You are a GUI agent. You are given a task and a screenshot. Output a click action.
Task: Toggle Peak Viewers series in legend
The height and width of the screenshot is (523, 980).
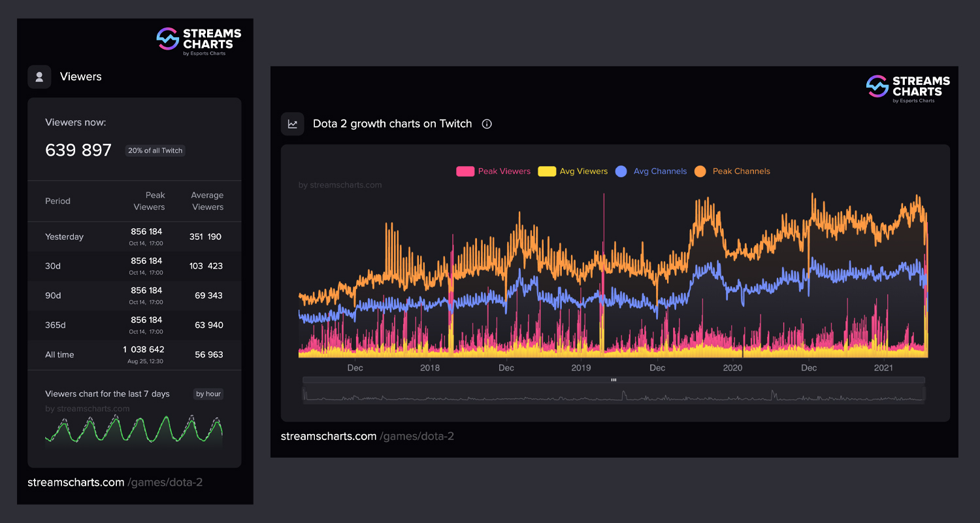[493, 171]
